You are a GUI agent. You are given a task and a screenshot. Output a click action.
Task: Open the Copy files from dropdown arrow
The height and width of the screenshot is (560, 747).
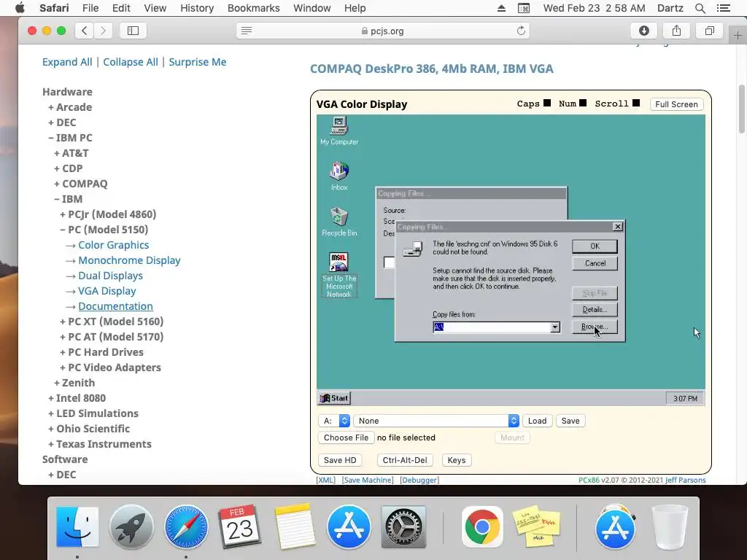click(555, 327)
